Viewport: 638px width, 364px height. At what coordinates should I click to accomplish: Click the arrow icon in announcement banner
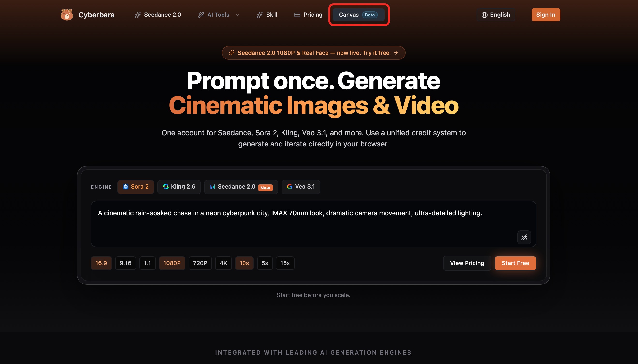pos(396,53)
